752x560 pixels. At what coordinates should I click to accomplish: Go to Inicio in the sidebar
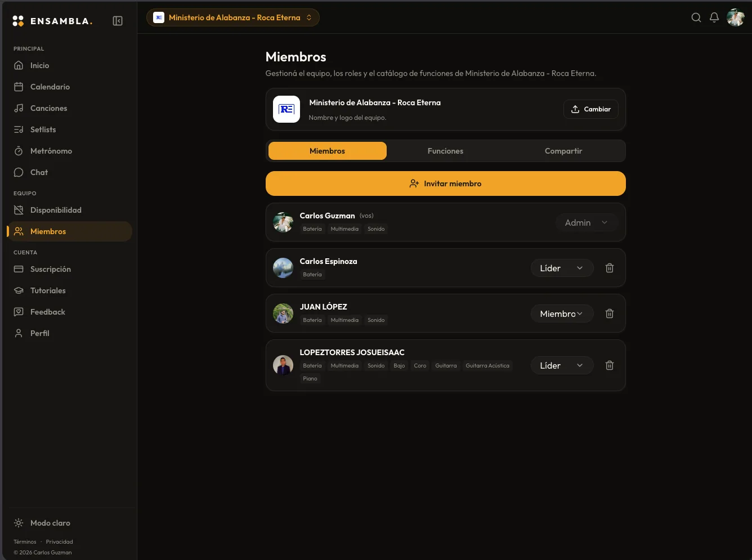(x=70, y=65)
